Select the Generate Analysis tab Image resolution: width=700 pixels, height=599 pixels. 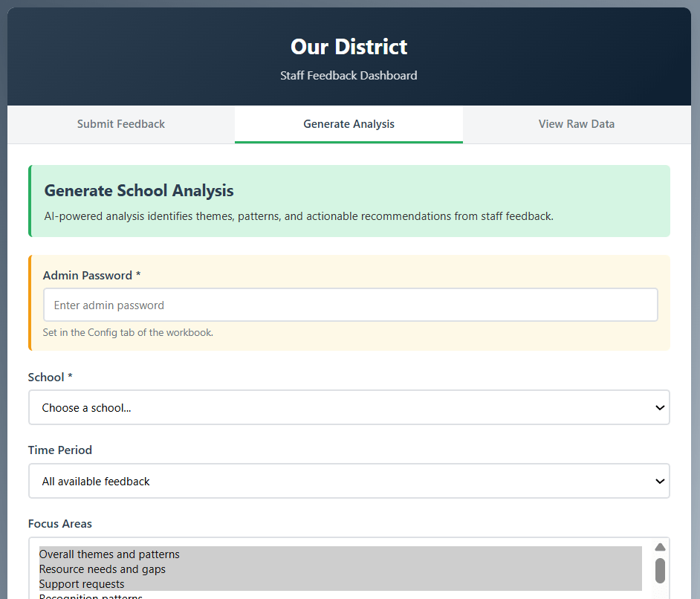pyautogui.click(x=349, y=124)
